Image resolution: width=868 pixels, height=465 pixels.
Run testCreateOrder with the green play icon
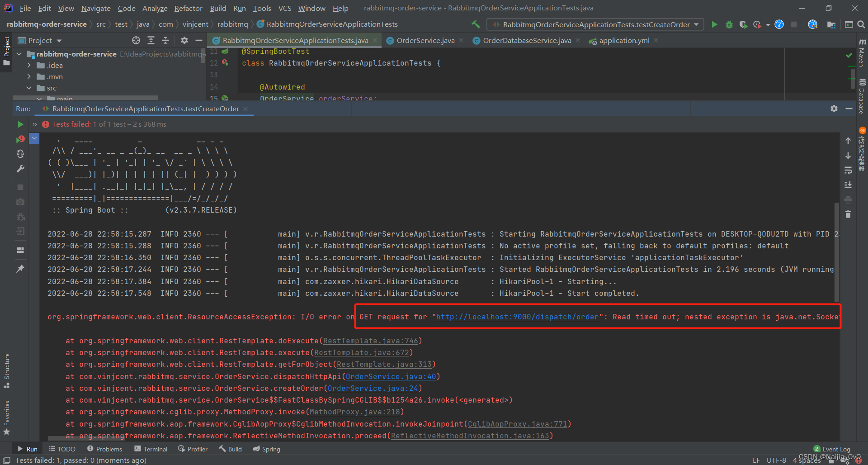[x=714, y=24]
